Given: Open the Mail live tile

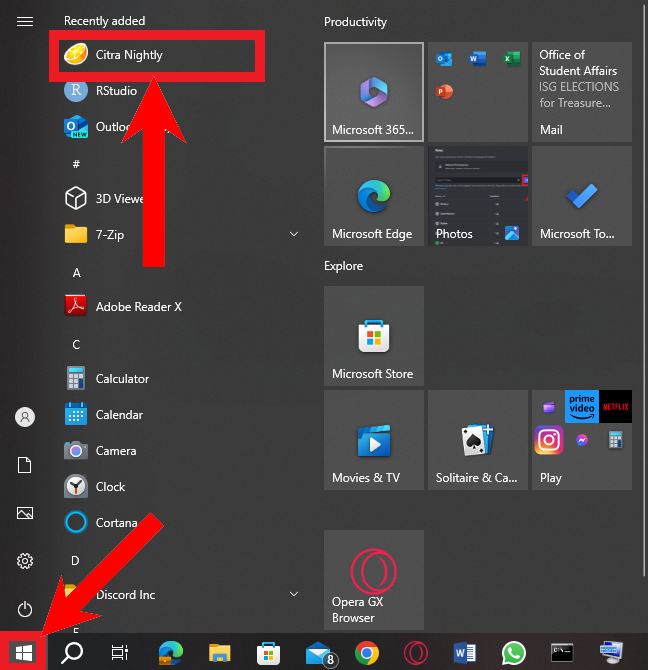Looking at the screenshot, I should click(x=582, y=92).
